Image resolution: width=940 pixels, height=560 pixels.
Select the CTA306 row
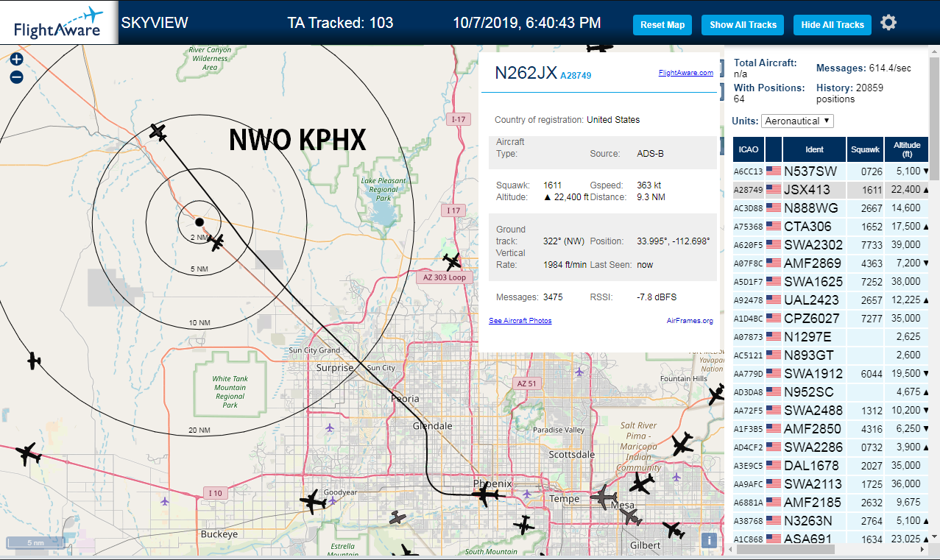pyautogui.click(x=831, y=226)
